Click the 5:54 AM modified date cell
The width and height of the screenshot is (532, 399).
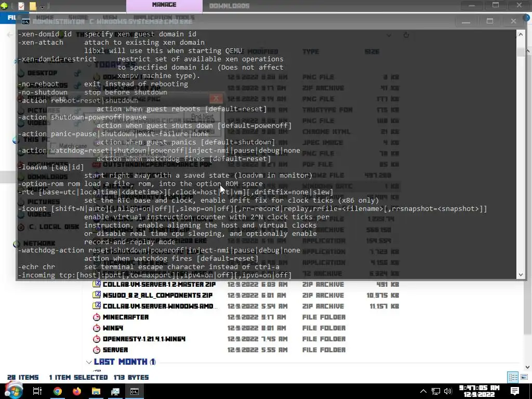pos(258,306)
